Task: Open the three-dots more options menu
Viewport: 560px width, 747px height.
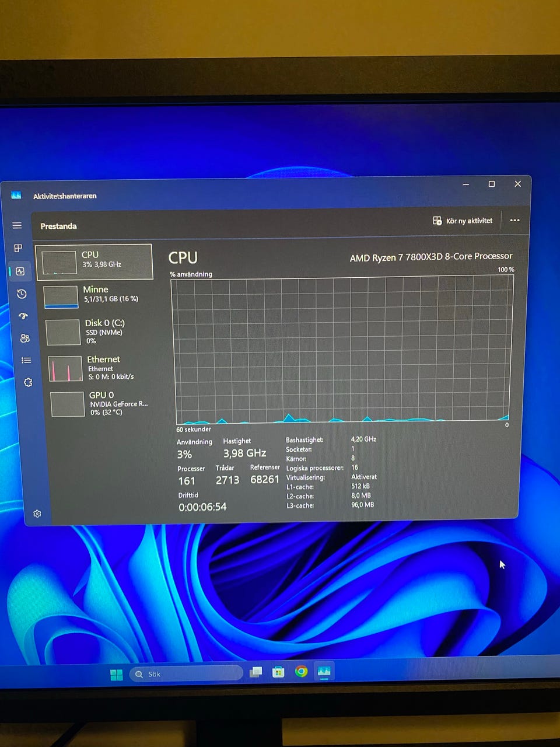Action: pyautogui.click(x=514, y=220)
